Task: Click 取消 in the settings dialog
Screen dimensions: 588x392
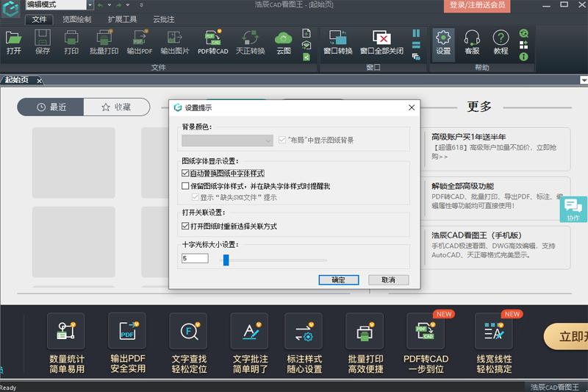Action: pyautogui.click(x=389, y=279)
